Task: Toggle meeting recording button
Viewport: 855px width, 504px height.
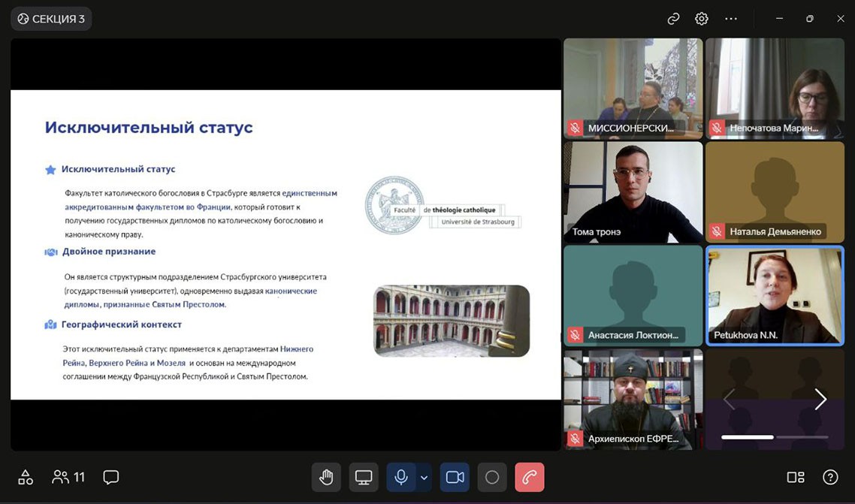Action: pos(492,477)
